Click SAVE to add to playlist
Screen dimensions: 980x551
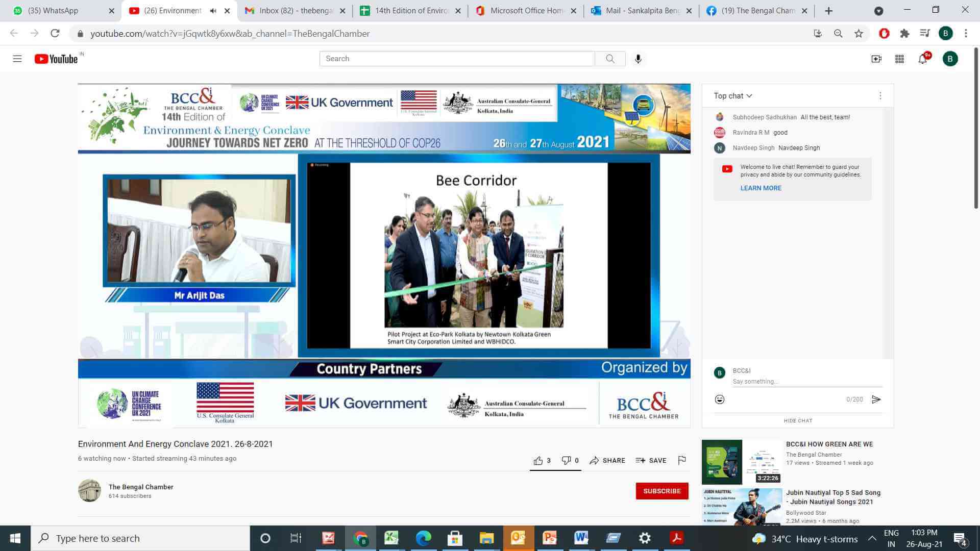[x=651, y=461]
